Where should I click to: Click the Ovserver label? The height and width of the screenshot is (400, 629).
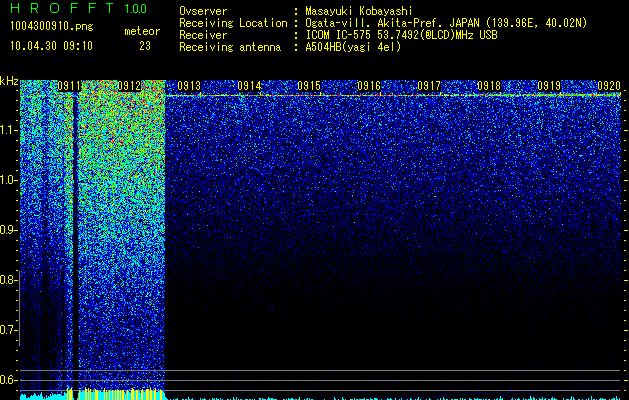point(203,11)
